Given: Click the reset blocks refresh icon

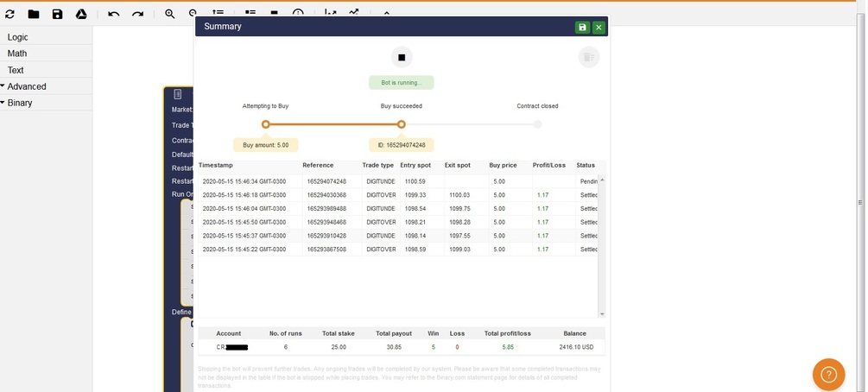Looking at the screenshot, I should tap(10, 15).
